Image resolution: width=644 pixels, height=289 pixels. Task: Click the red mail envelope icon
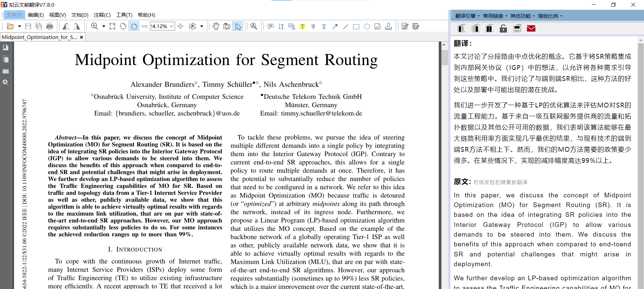(x=531, y=29)
